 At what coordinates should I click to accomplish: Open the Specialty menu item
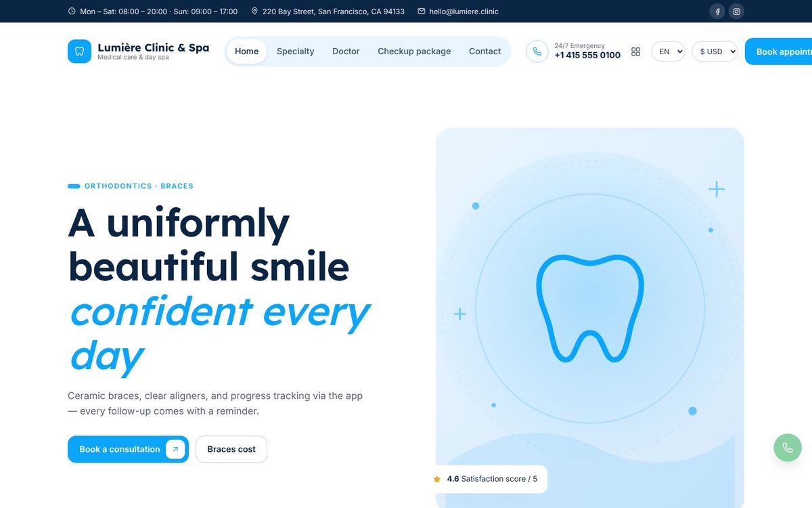click(x=296, y=51)
